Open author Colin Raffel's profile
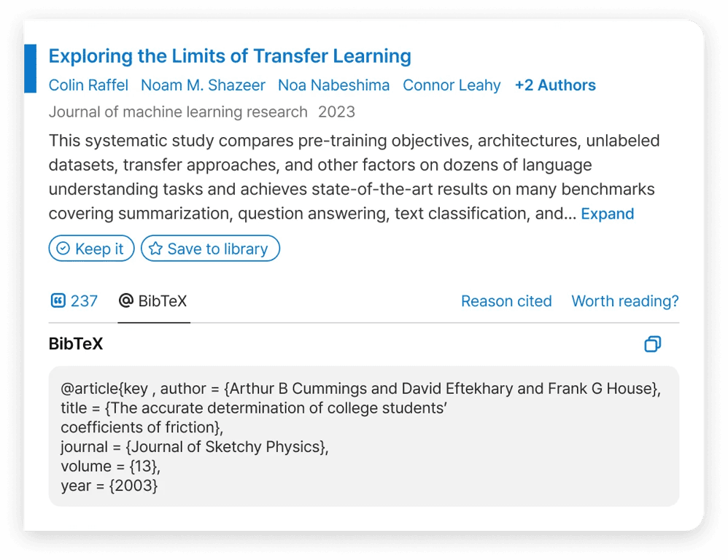 click(88, 85)
